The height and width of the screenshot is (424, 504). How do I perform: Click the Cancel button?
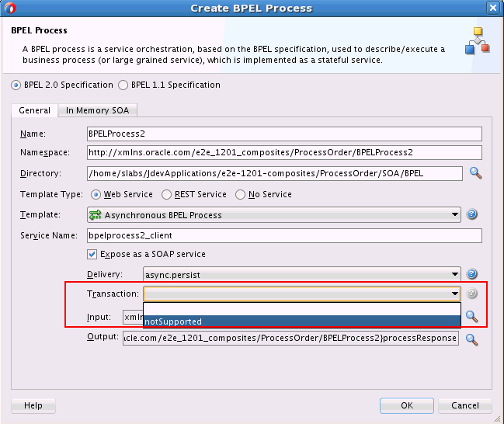pyautogui.click(x=465, y=405)
